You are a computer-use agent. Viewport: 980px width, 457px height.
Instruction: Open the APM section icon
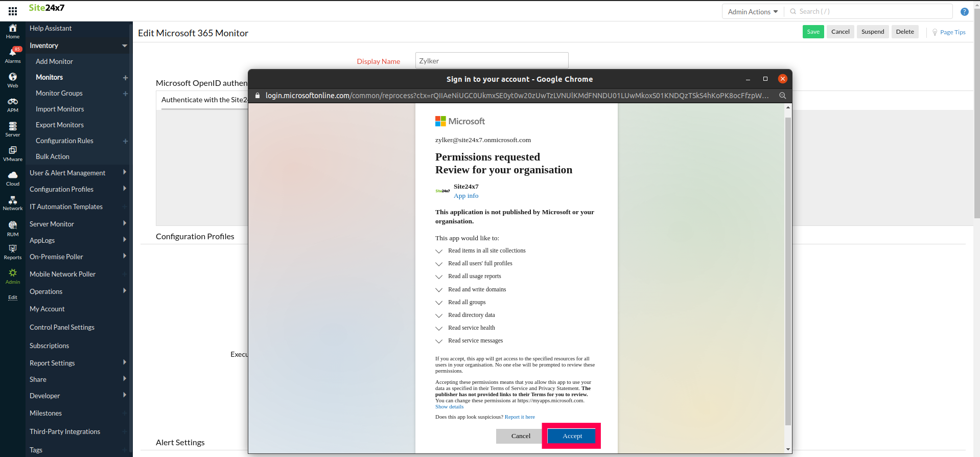13,105
